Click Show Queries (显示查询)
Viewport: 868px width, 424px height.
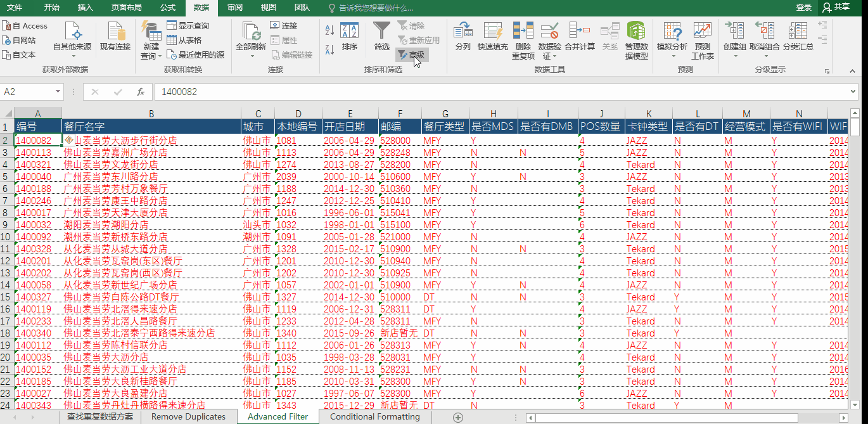click(x=188, y=26)
